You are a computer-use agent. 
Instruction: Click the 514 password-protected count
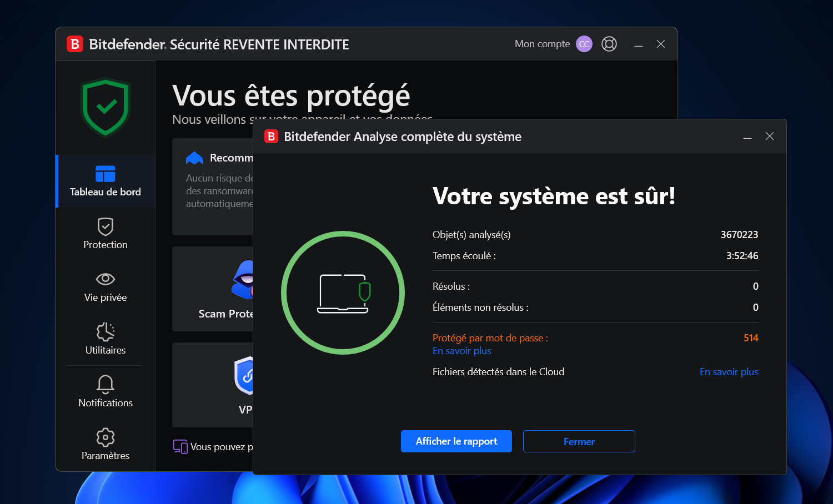[x=751, y=338]
